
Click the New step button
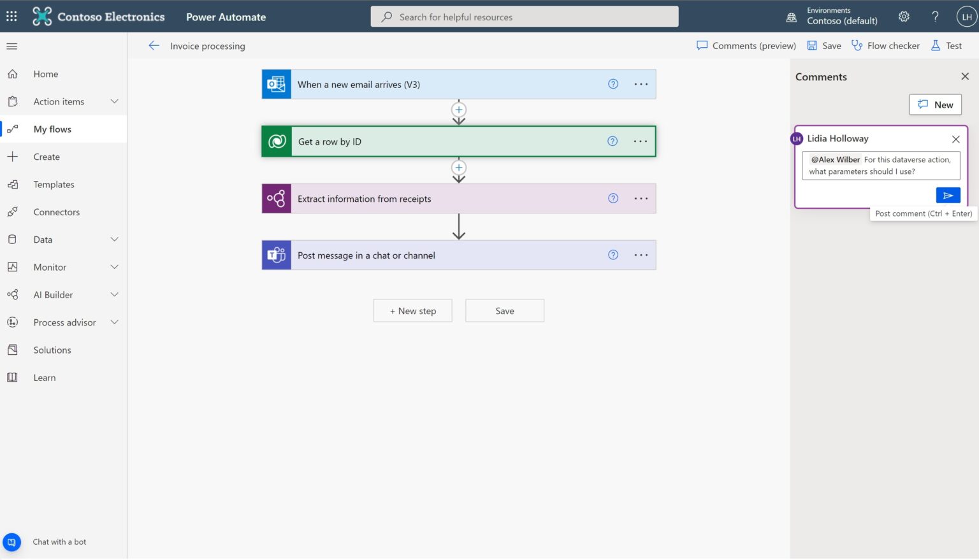412,310
